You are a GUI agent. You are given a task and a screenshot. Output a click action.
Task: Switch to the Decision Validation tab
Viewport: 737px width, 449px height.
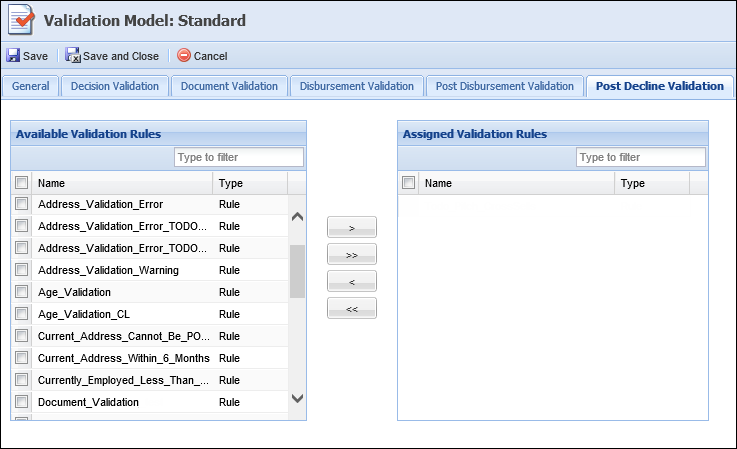115,86
